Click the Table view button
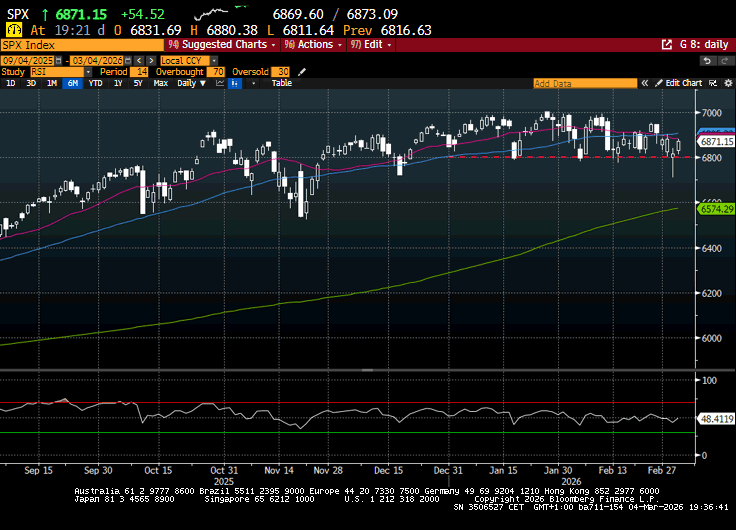736x530 pixels. tap(282, 83)
